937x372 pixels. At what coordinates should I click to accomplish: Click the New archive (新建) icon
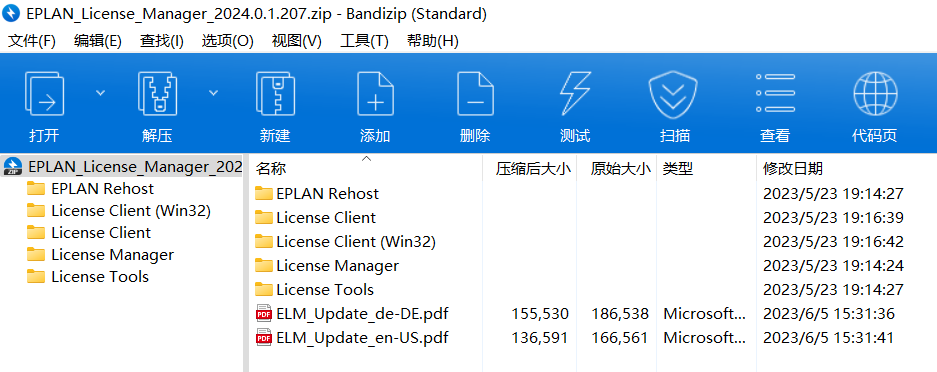point(275,94)
